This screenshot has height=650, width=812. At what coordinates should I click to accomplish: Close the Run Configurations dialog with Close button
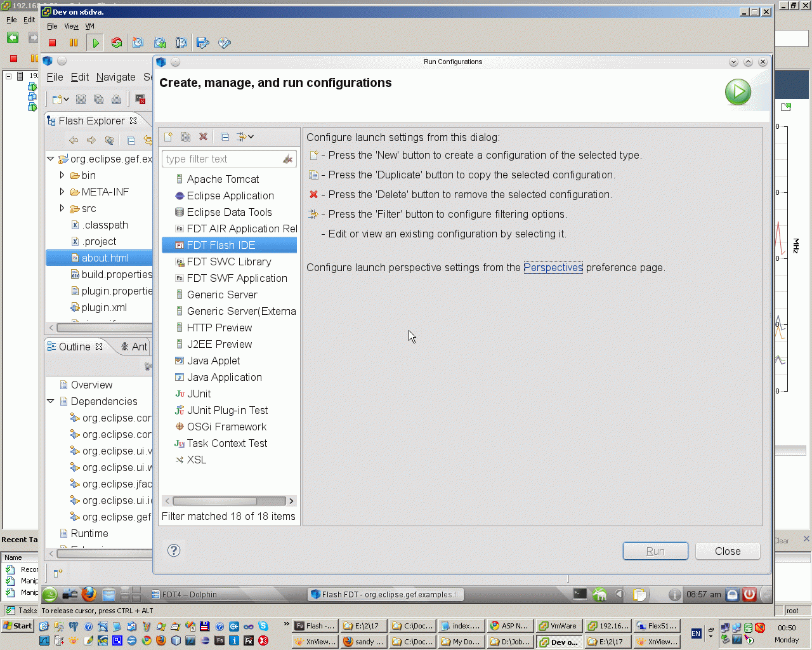coord(728,551)
